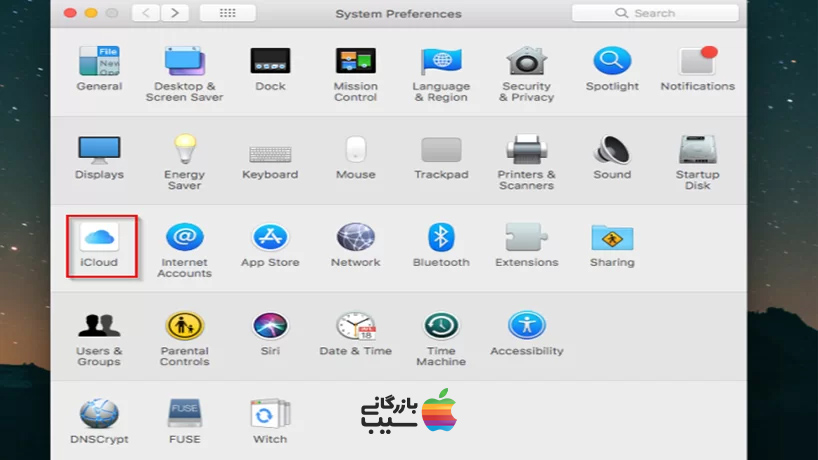Open Mission Control settings
Image resolution: width=818 pixels, height=460 pixels.
click(356, 74)
